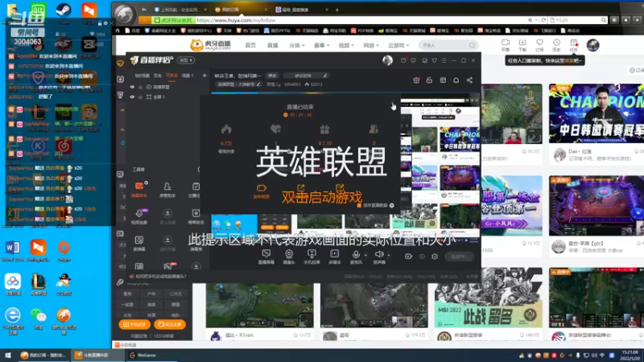Open the 视频连麦 tool in the toolbox

click(138, 216)
